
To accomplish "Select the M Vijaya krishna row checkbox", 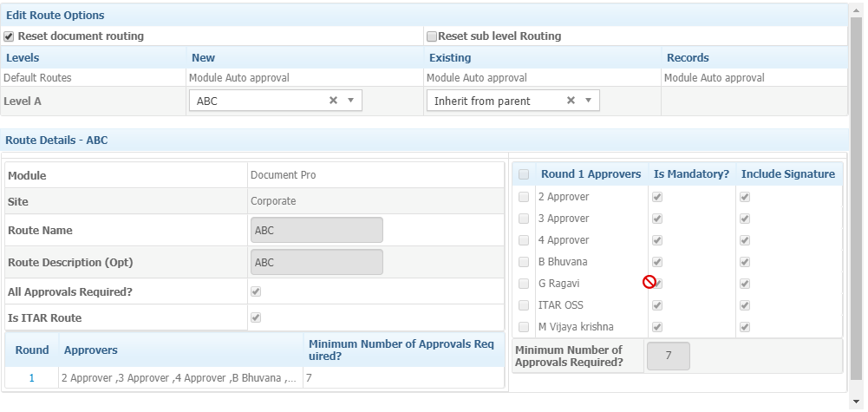I will click(524, 327).
